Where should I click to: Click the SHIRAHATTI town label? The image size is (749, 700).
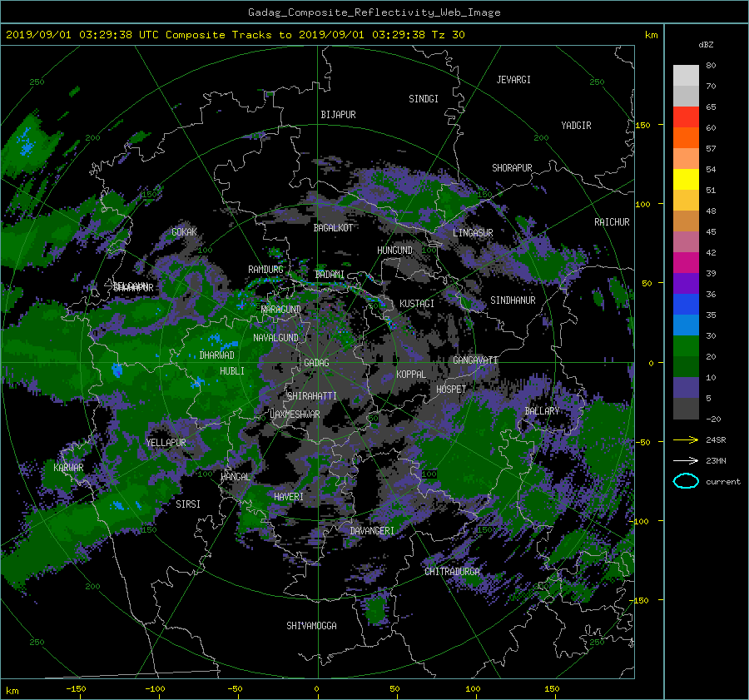coord(312,396)
